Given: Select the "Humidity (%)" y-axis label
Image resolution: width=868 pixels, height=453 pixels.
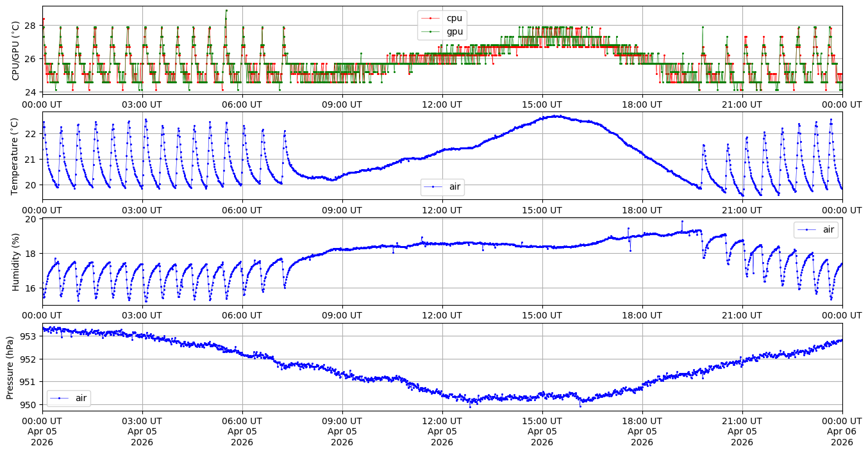Looking at the screenshot, I should [16, 262].
